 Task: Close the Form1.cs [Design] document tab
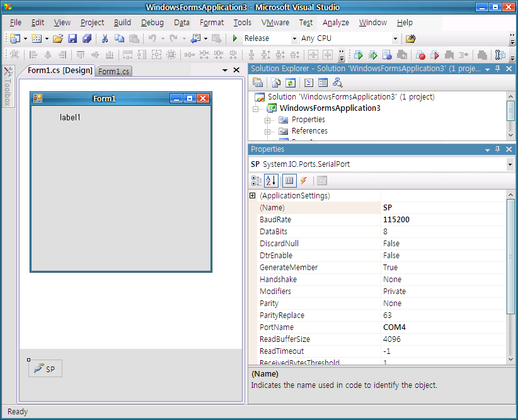click(236, 70)
